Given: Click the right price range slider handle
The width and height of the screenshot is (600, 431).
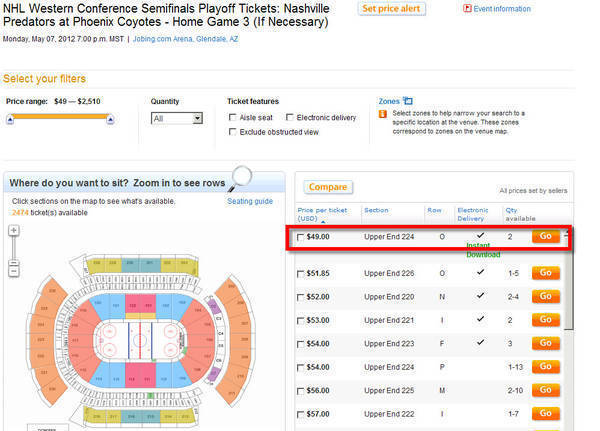Looking at the screenshot, I should 110,120.
